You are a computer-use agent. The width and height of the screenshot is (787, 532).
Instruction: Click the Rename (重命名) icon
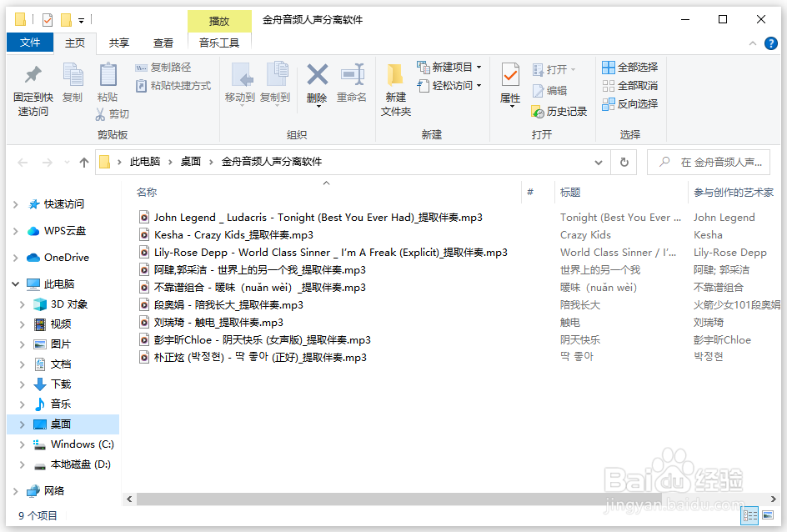[x=352, y=83]
